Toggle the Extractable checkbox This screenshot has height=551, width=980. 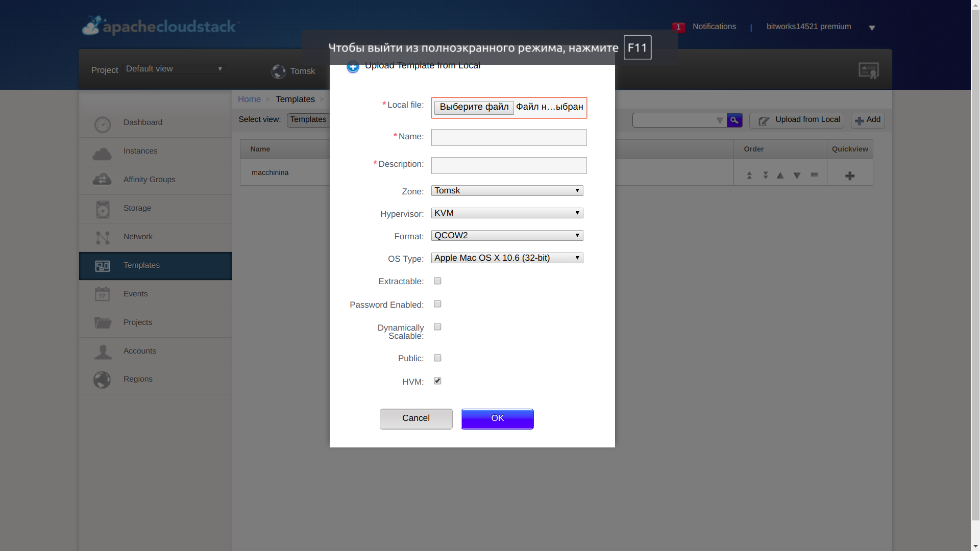pyautogui.click(x=436, y=281)
